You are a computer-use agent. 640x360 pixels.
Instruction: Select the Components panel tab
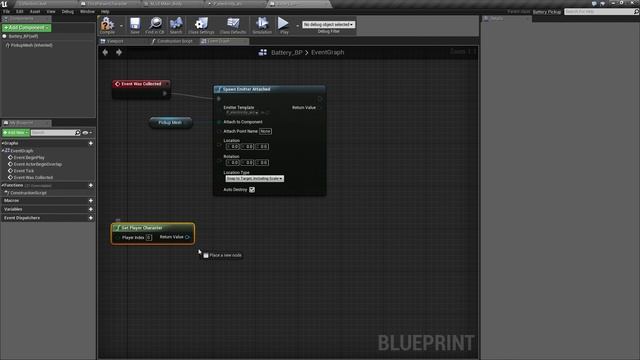[x=26, y=19]
